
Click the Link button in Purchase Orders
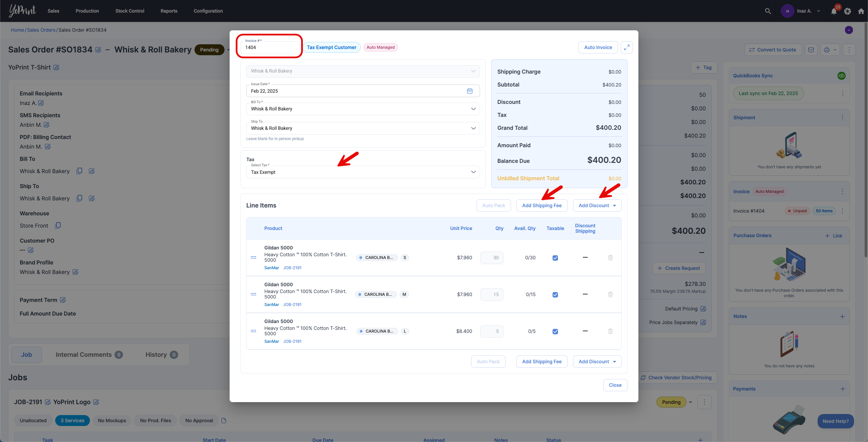[x=833, y=236]
